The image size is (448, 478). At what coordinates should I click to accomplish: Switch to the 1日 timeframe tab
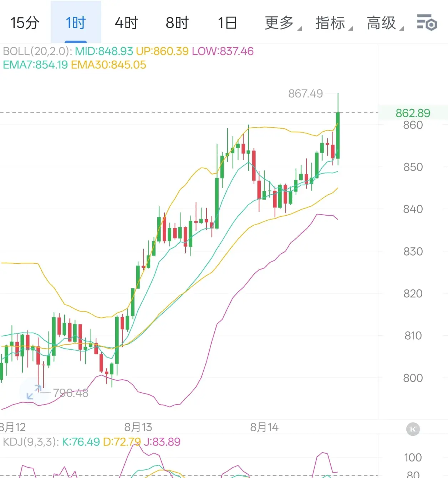[228, 23]
